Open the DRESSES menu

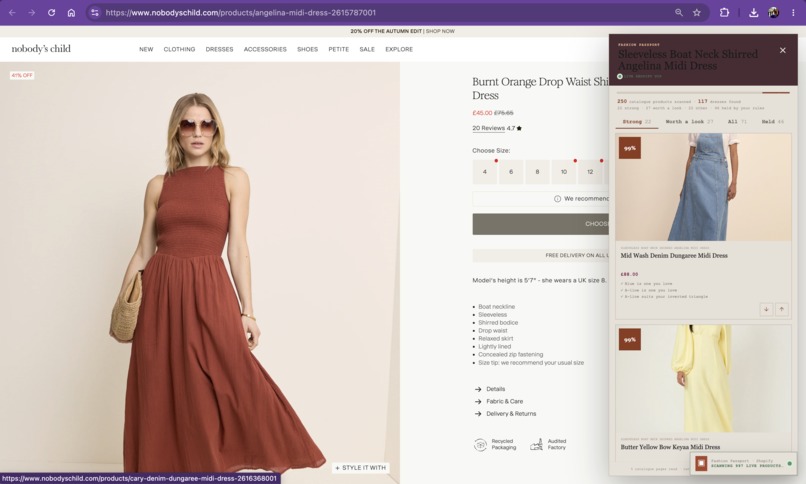(x=219, y=49)
